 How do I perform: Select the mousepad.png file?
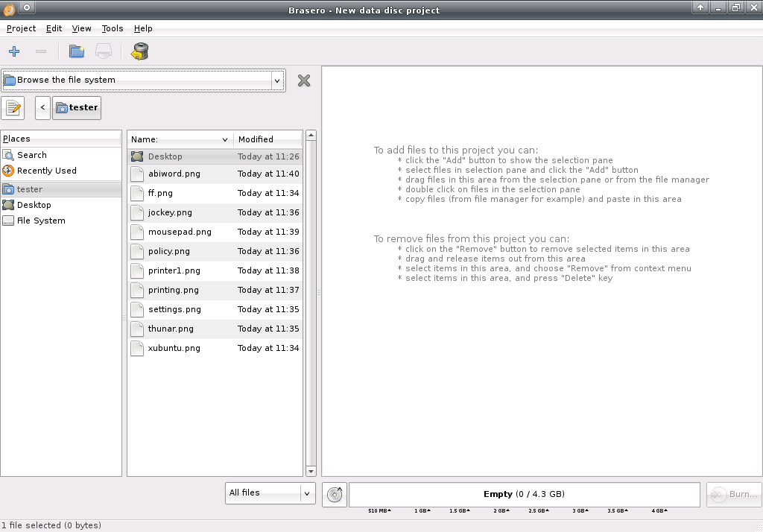click(x=215, y=232)
